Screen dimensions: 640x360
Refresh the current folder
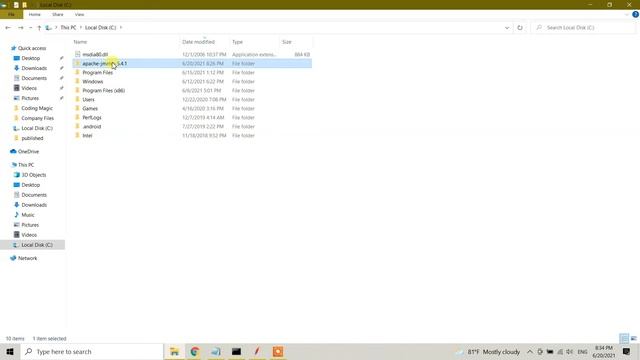(520, 28)
